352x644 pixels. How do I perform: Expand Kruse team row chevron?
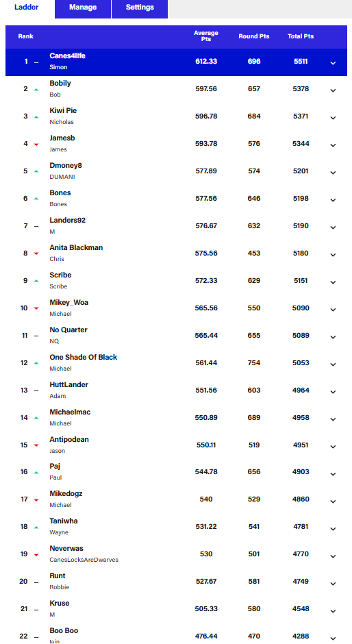coord(333,610)
